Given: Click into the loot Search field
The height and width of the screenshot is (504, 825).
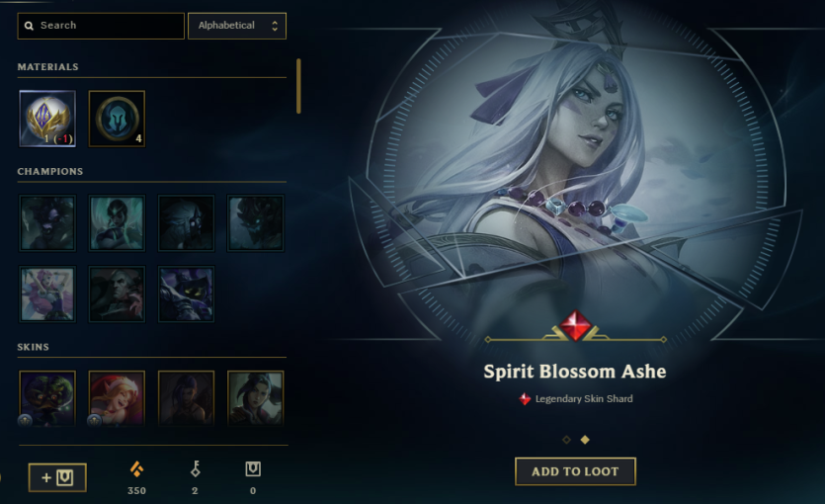Looking at the screenshot, I should click(x=101, y=26).
